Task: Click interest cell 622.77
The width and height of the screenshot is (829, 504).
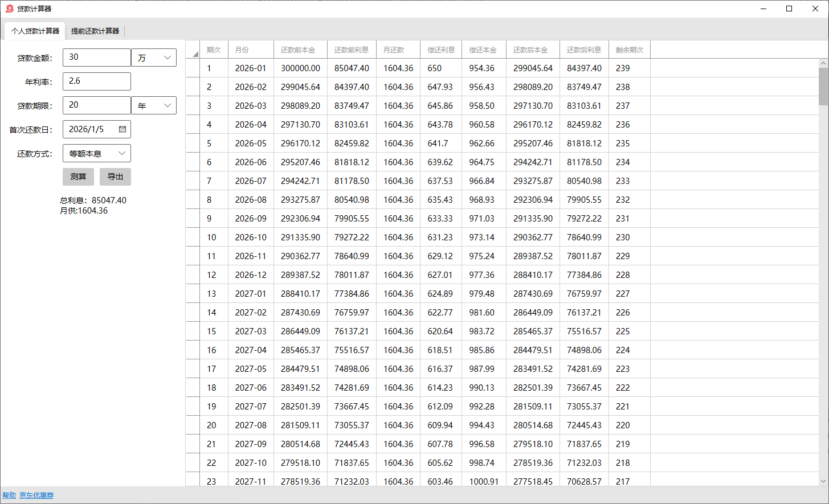Action: (x=441, y=312)
